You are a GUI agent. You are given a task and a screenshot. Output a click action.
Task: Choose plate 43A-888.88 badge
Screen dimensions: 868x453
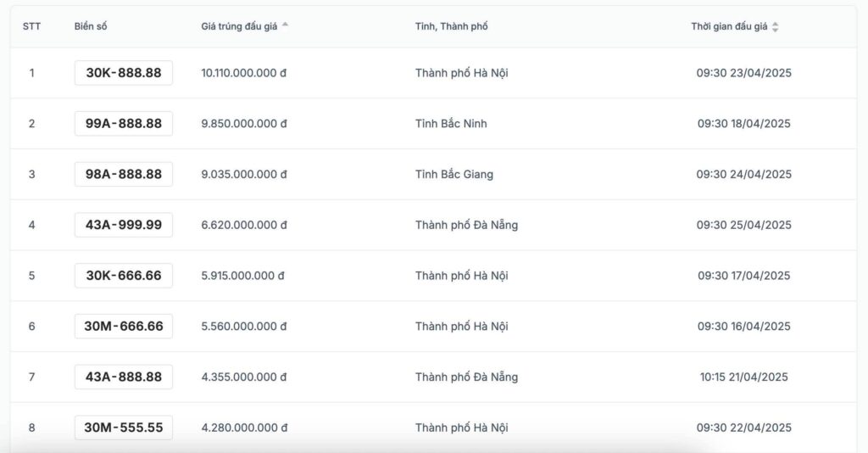point(124,377)
